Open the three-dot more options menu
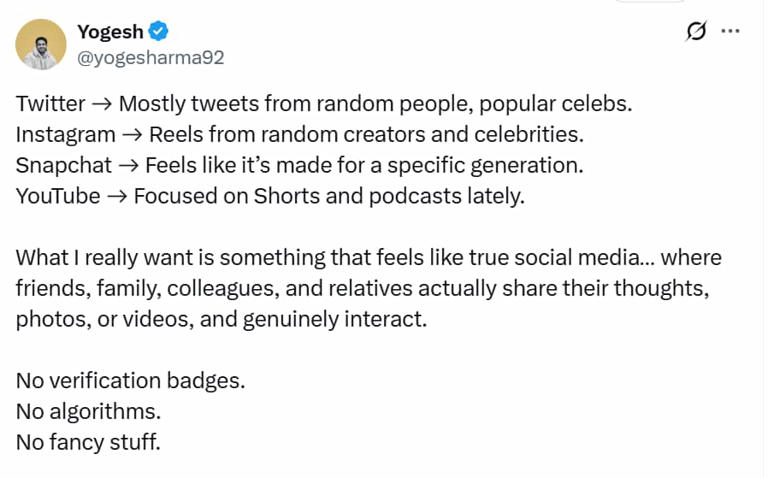 pyautogui.click(x=731, y=31)
